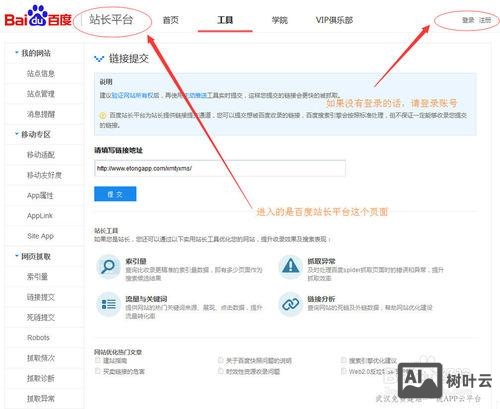Click the 抓取异常 warning triangle tool icon
The height and width of the screenshot is (409, 500).
click(290, 267)
